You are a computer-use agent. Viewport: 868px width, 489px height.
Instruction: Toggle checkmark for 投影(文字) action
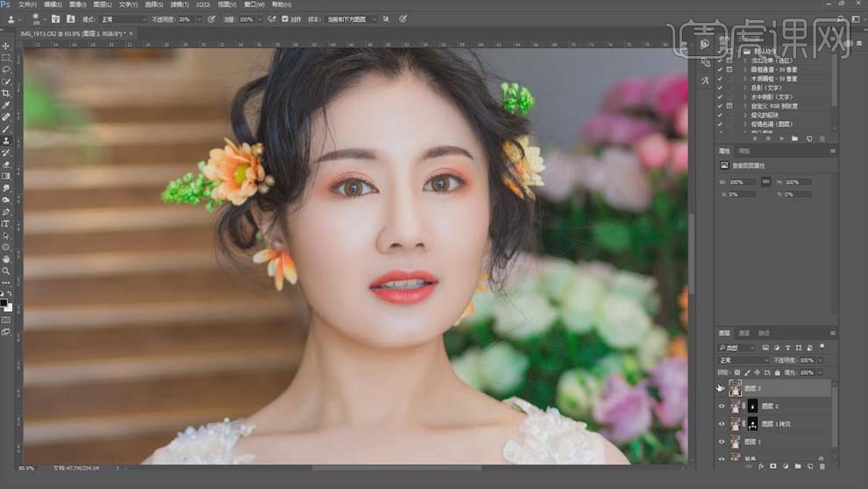(720, 88)
